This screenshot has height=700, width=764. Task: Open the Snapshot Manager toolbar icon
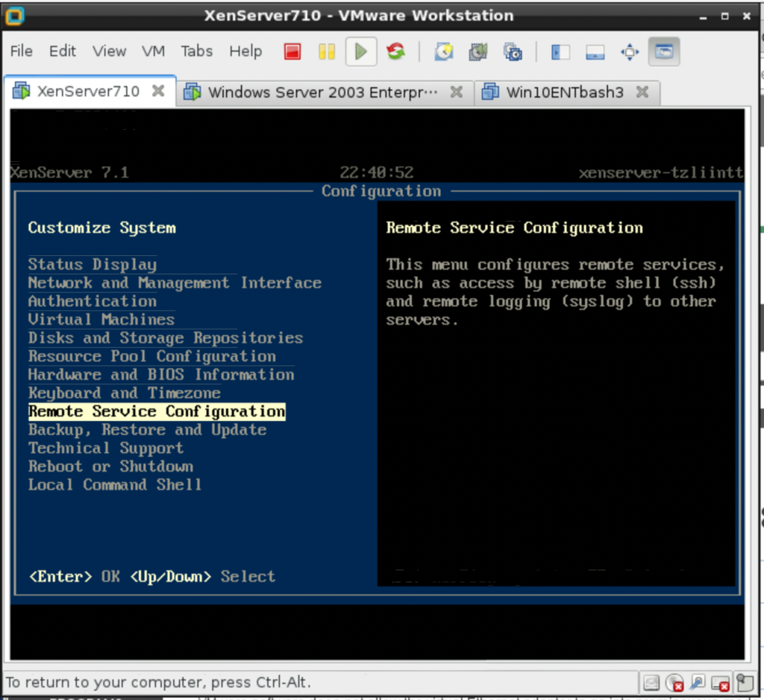coord(513,51)
